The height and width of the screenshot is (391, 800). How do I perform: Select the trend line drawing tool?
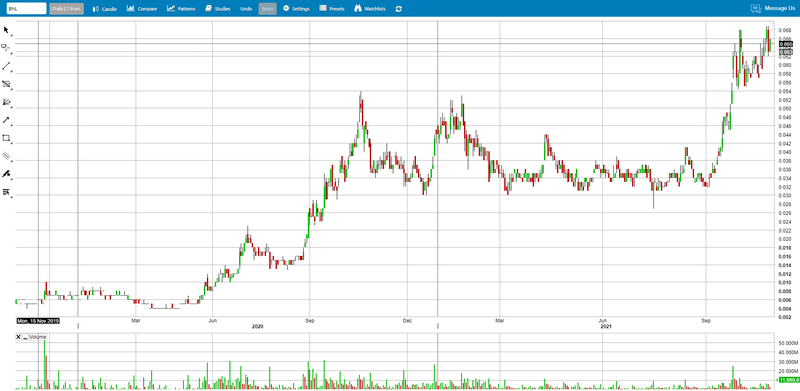(x=6, y=66)
